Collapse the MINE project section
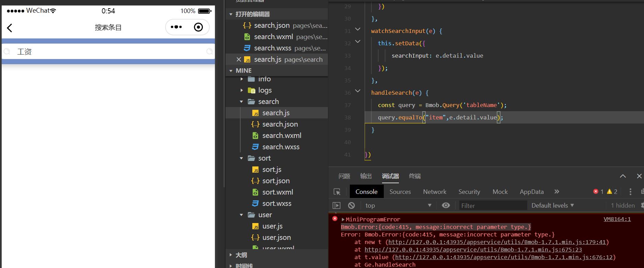Image resolution: width=644 pixels, height=268 pixels. point(231,71)
